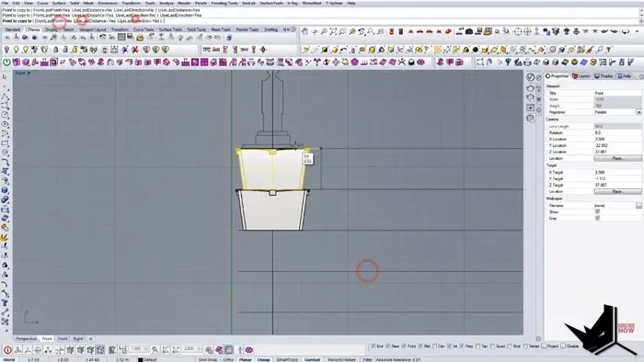Click the circle tool in left sidebar
Screen dimensions: 644x362
(x=5, y=115)
